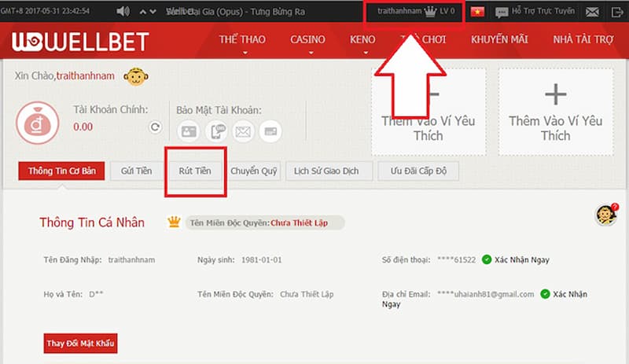
Task: Click the Thay Đổi Mật Khẩu button
Action: 81,344
